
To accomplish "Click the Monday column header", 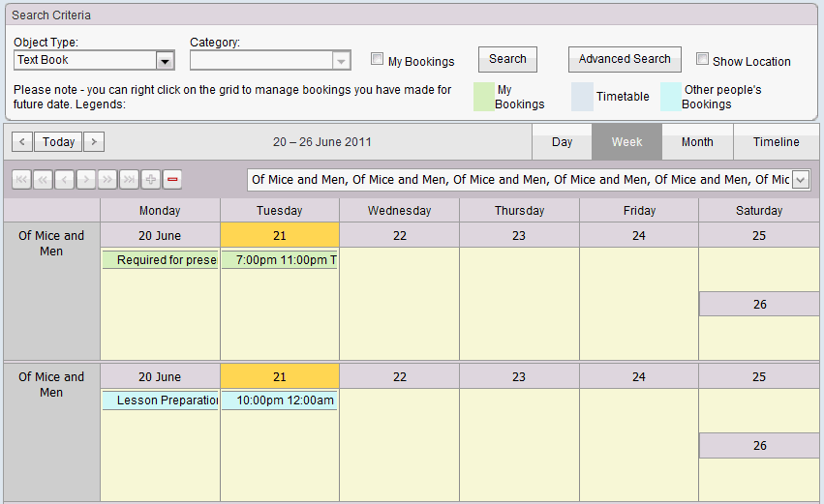I will coord(160,211).
